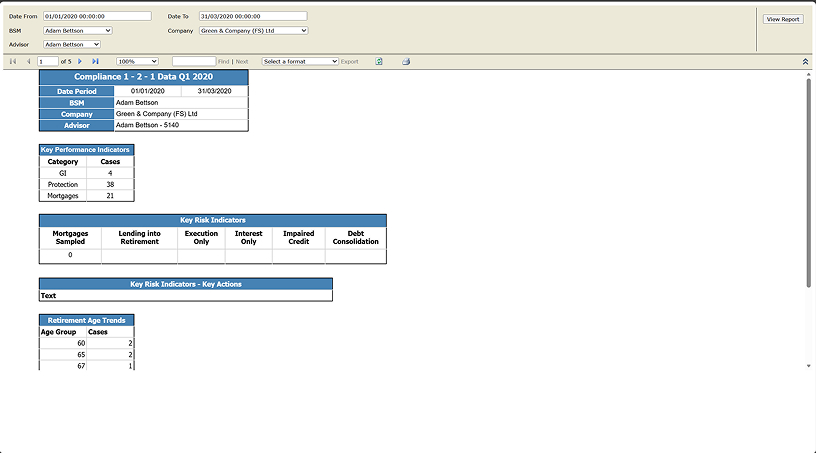The image size is (816, 453).
Task: Click the Interest Only column header
Action: point(249,238)
